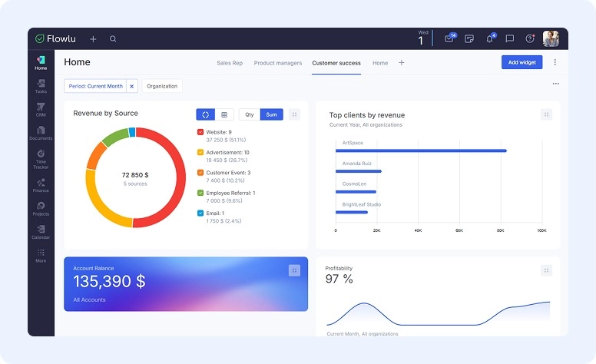The width and height of the screenshot is (596, 364).
Task: Open the mail inbox icon with 14 badge
Action: click(449, 38)
